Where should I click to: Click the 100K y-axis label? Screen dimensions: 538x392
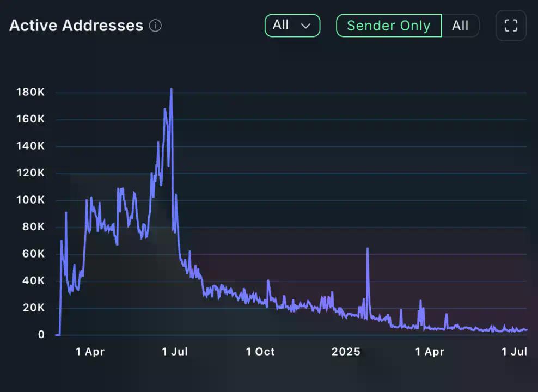coord(30,200)
